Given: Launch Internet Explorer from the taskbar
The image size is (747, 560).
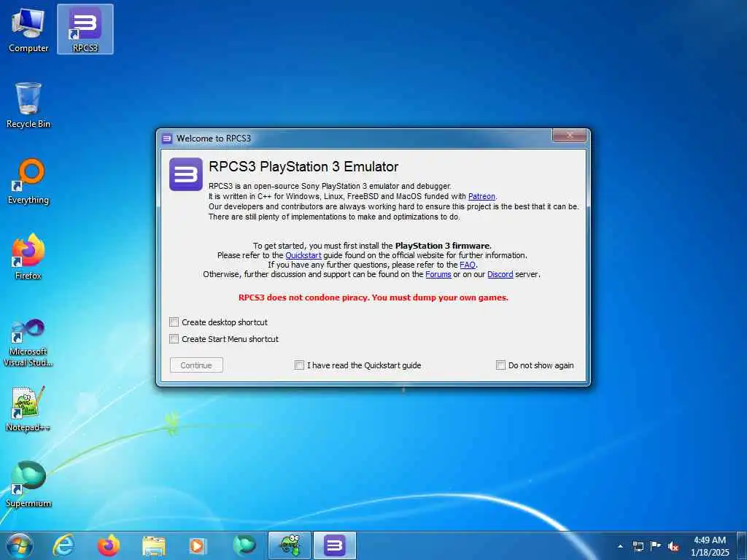Looking at the screenshot, I should tap(63, 545).
